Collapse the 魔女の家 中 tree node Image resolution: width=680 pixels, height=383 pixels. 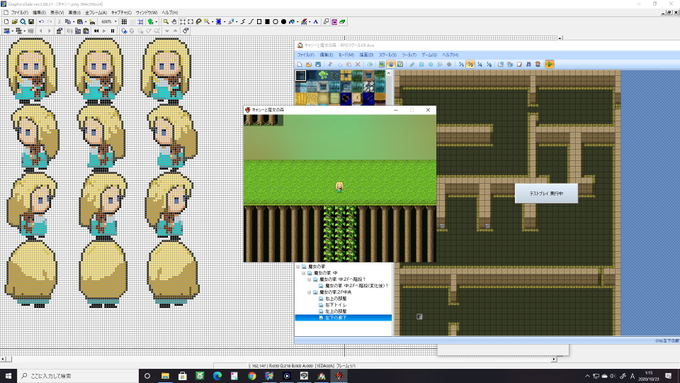coord(304,273)
